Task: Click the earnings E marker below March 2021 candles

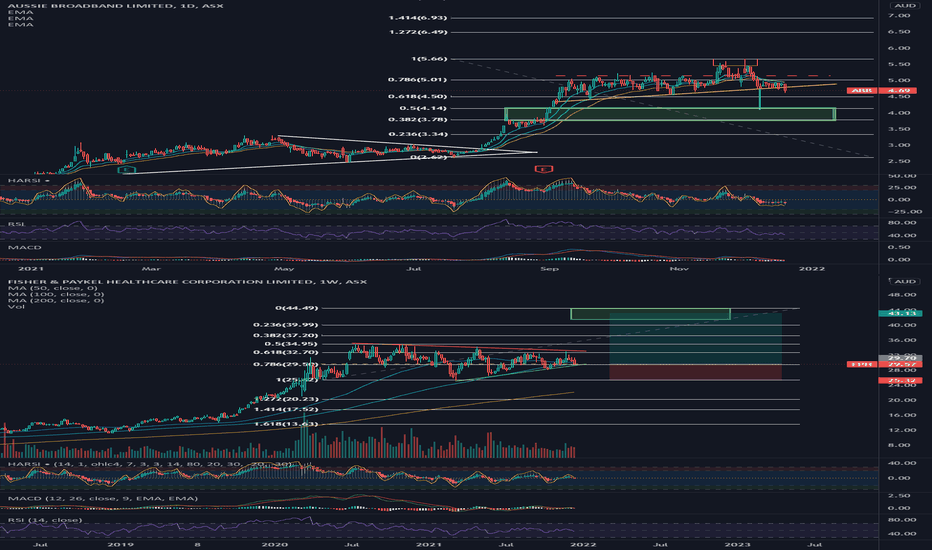Action: pos(127,170)
